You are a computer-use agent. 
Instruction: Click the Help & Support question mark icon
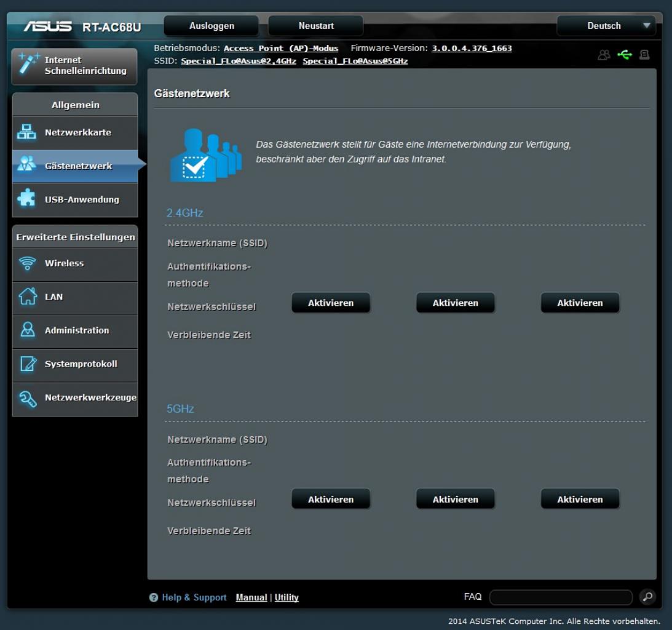pyautogui.click(x=154, y=597)
